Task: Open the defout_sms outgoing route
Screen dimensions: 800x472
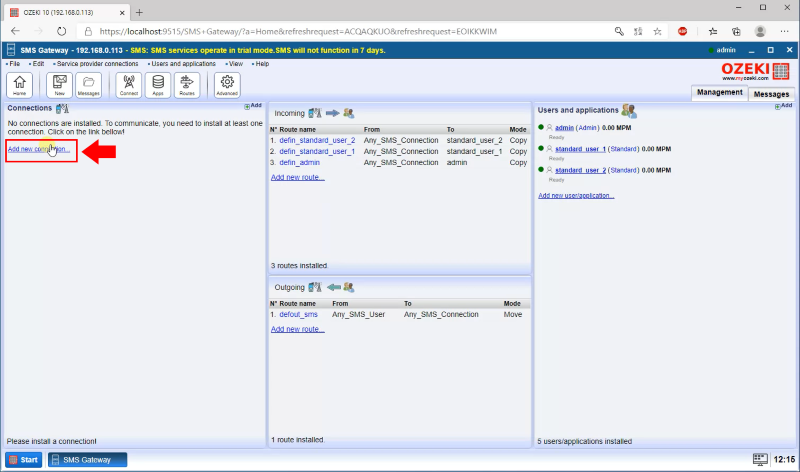Action: 298,315
